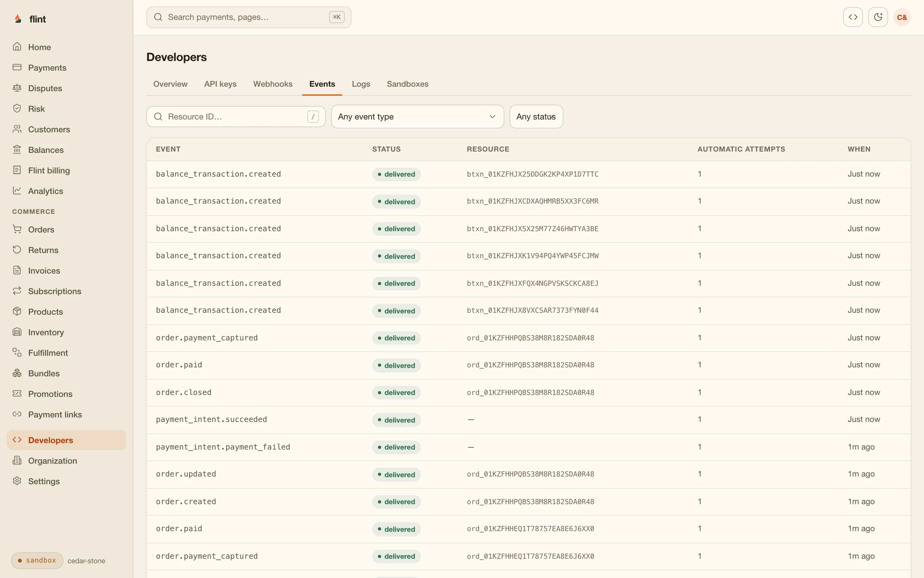This screenshot has width=924, height=578.
Task: Click resource btxn_01KZFHJX5X25M77Z46HWTYA3BE
Action: pyautogui.click(x=533, y=229)
